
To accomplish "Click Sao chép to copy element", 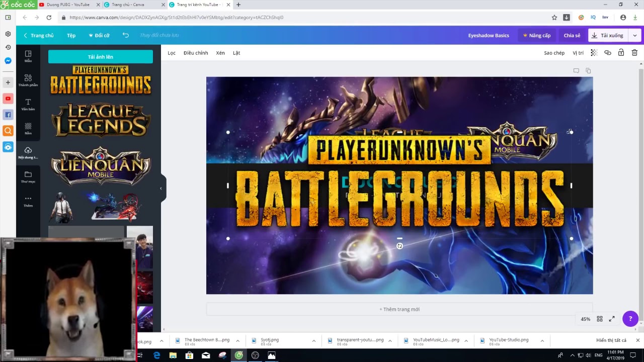I will pyautogui.click(x=554, y=53).
